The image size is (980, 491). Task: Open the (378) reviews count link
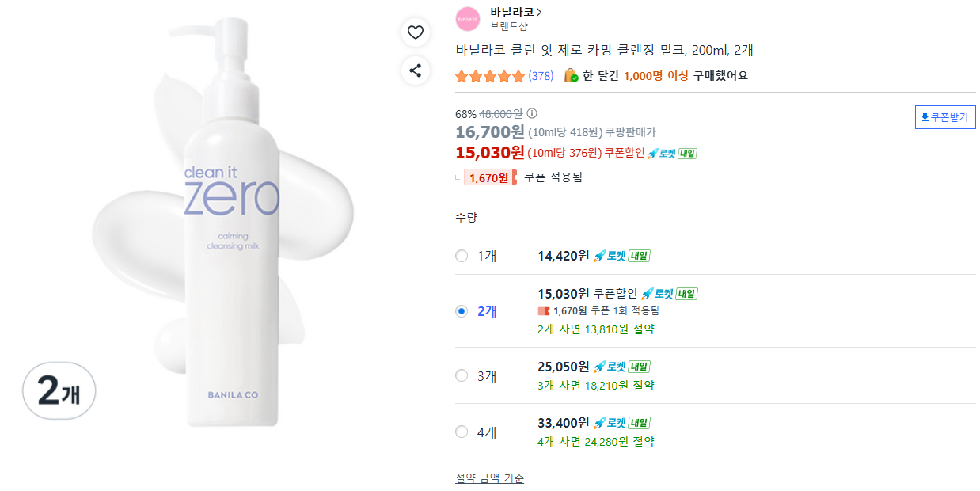(541, 76)
